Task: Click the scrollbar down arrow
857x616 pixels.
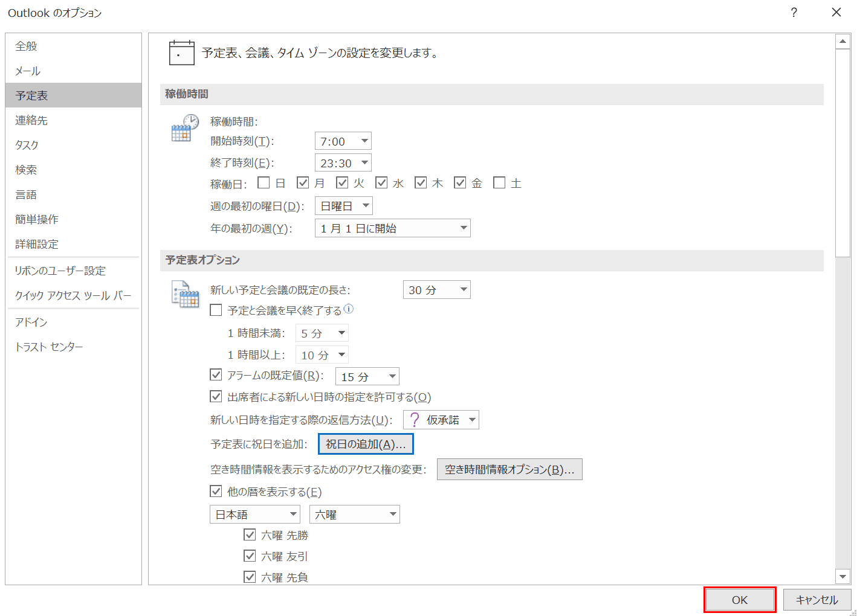Action: [x=842, y=576]
